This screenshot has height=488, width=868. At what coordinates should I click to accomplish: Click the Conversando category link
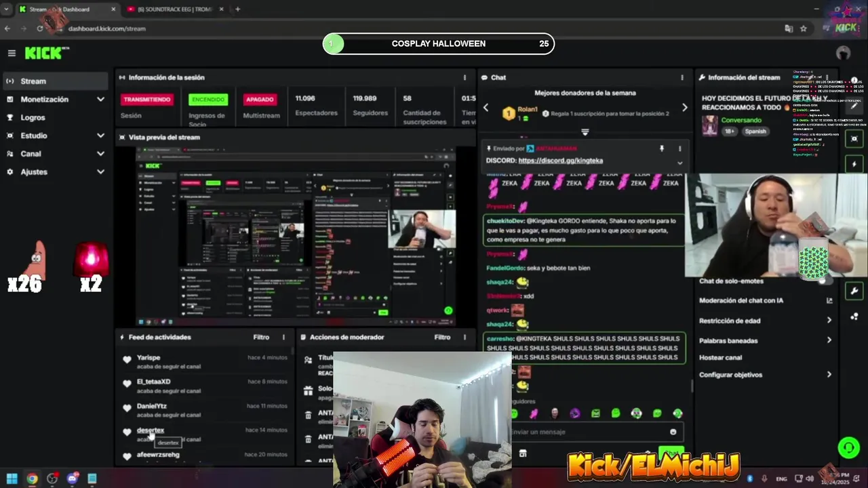click(x=741, y=120)
